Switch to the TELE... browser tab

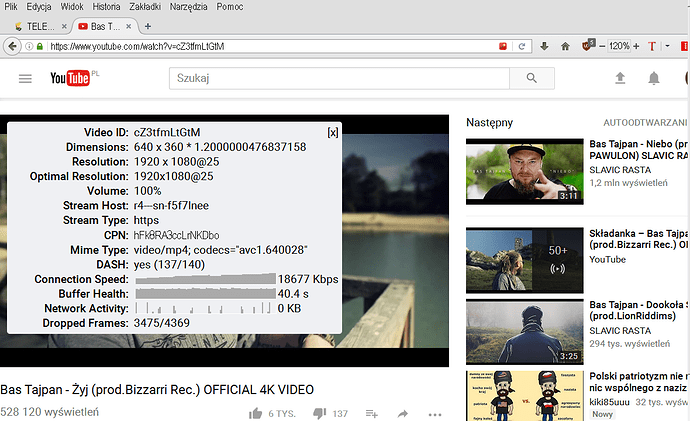(x=36, y=25)
